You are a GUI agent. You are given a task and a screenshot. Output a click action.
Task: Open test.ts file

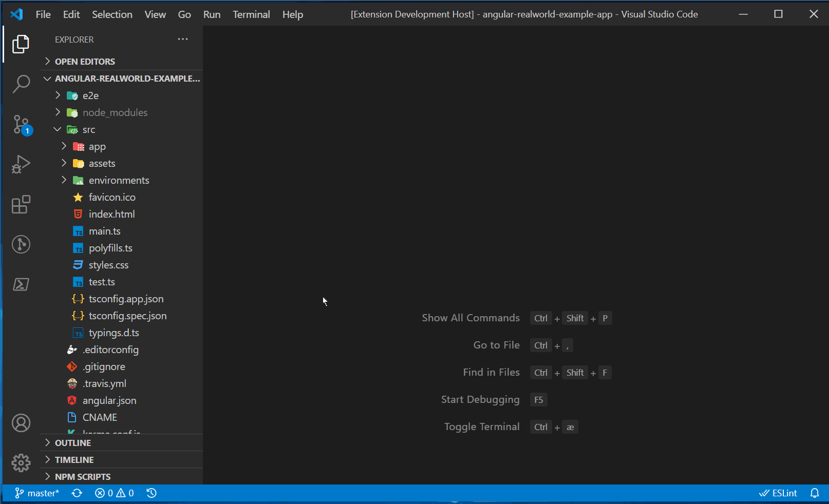pos(121,282)
